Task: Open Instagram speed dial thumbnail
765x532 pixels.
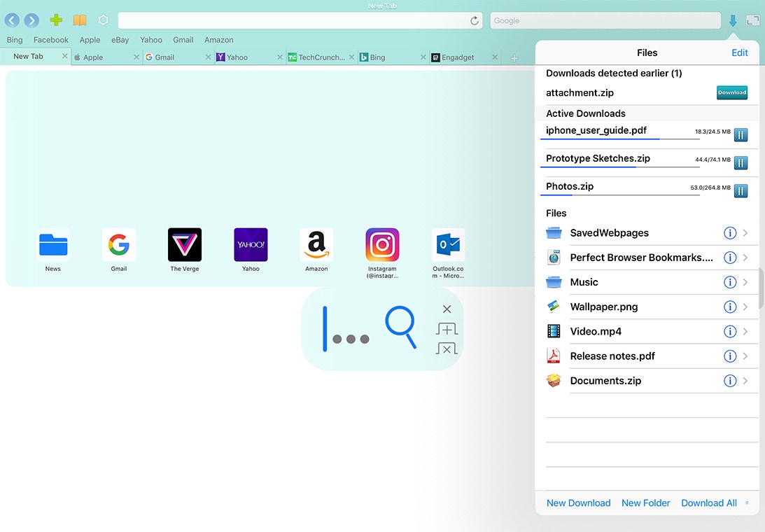Action: 382,246
